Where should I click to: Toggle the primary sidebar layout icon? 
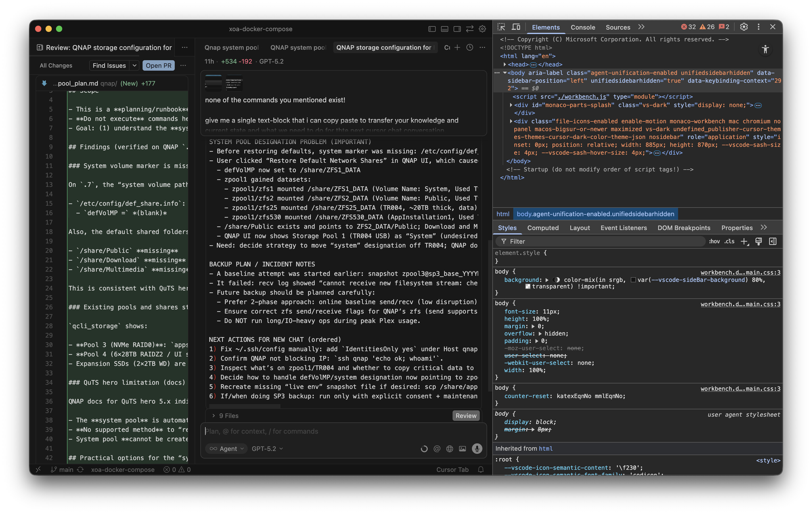pos(432,29)
